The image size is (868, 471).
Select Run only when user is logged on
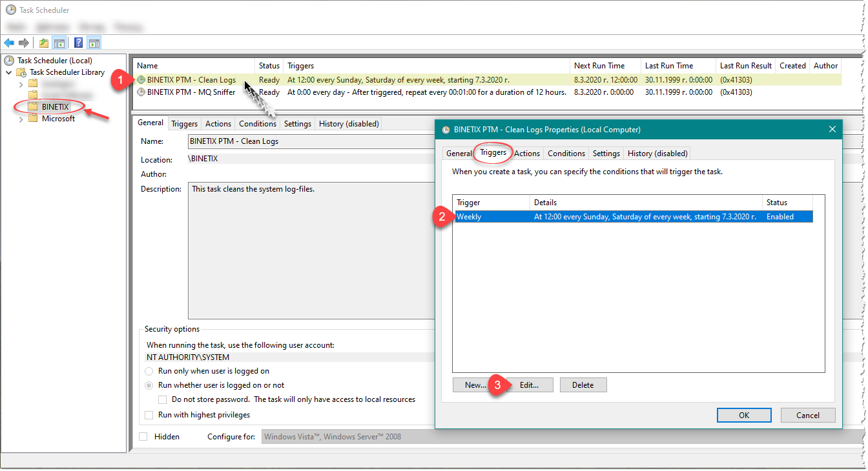click(x=149, y=372)
